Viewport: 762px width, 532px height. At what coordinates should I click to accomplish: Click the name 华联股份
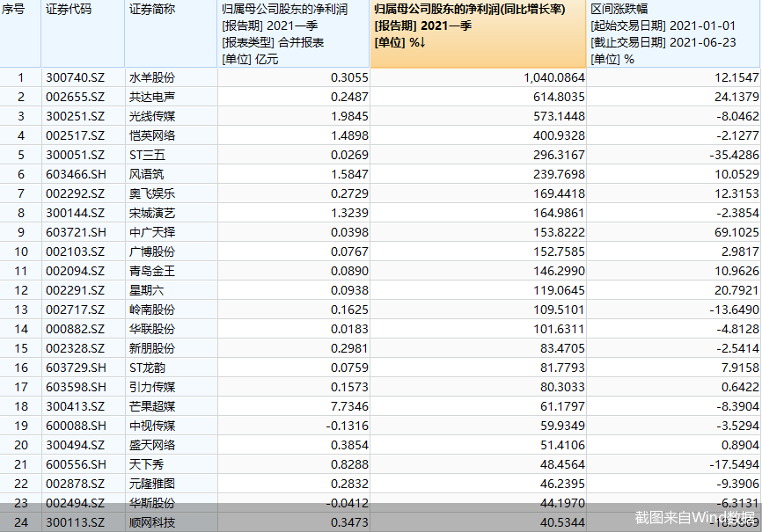(152, 329)
